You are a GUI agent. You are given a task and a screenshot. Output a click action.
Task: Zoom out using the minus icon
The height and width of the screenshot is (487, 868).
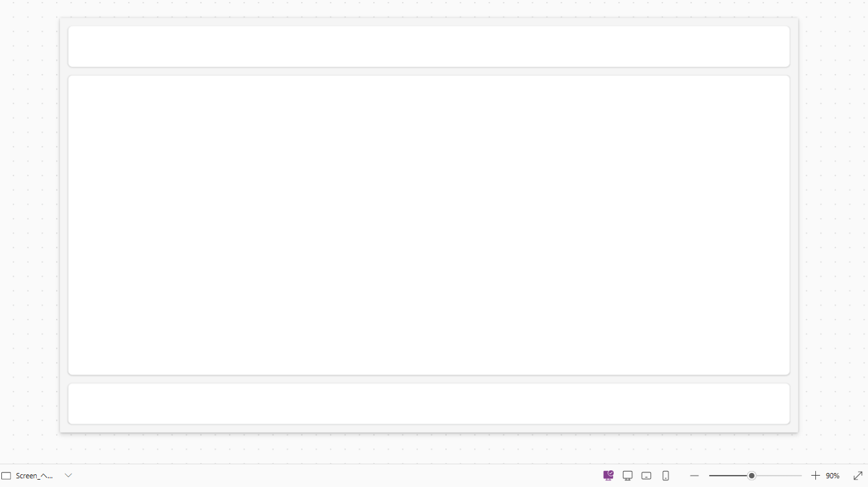pos(694,476)
